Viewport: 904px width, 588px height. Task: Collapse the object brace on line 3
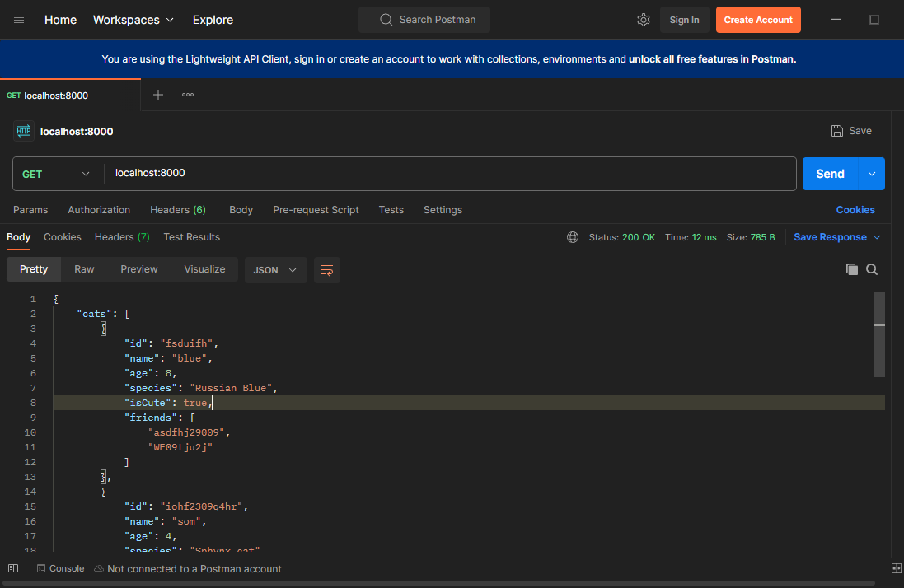(103, 329)
